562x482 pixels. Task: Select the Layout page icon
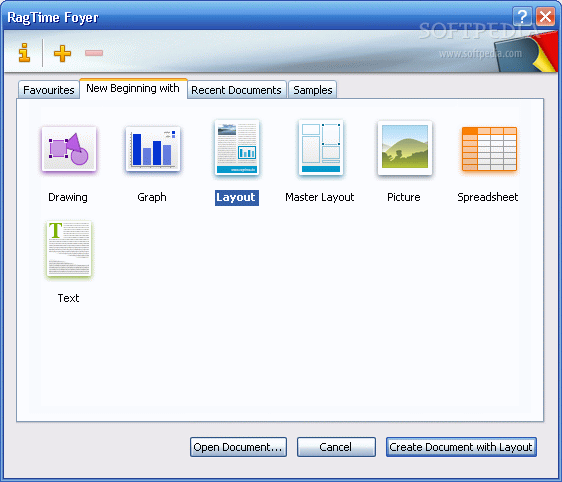pyautogui.click(x=237, y=148)
